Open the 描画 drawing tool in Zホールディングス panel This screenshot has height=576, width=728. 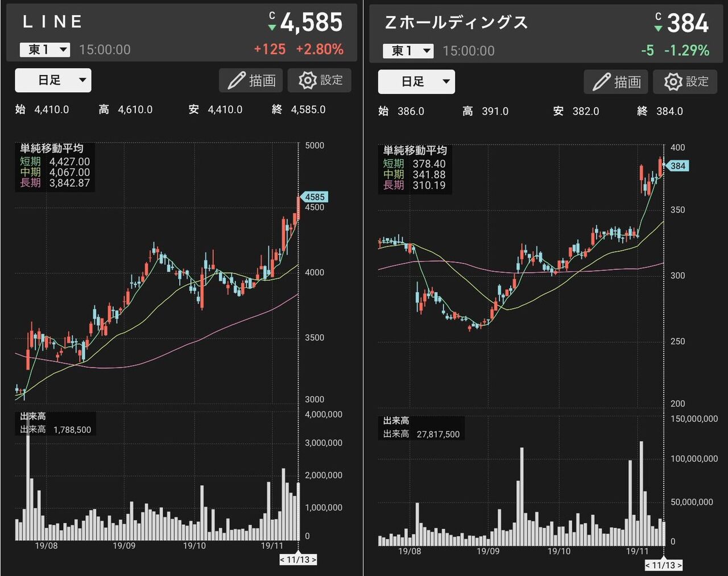click(617, 82)
